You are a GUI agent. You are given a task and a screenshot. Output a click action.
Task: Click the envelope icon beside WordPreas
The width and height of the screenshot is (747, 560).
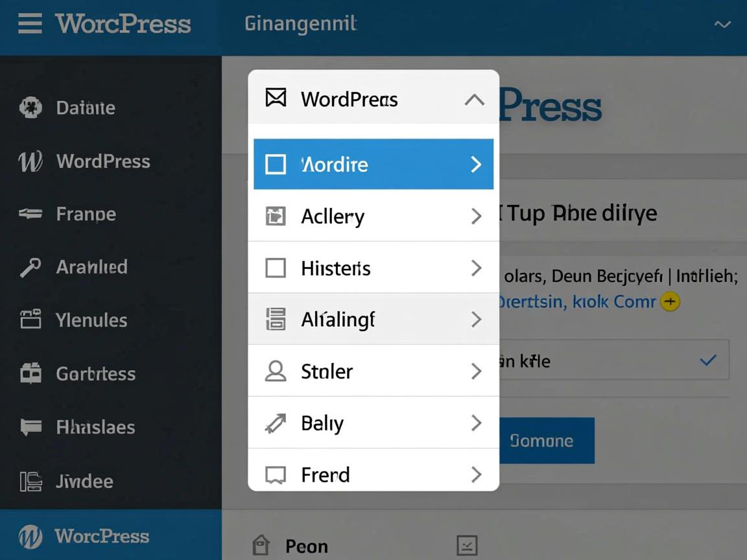coord(276,99)
